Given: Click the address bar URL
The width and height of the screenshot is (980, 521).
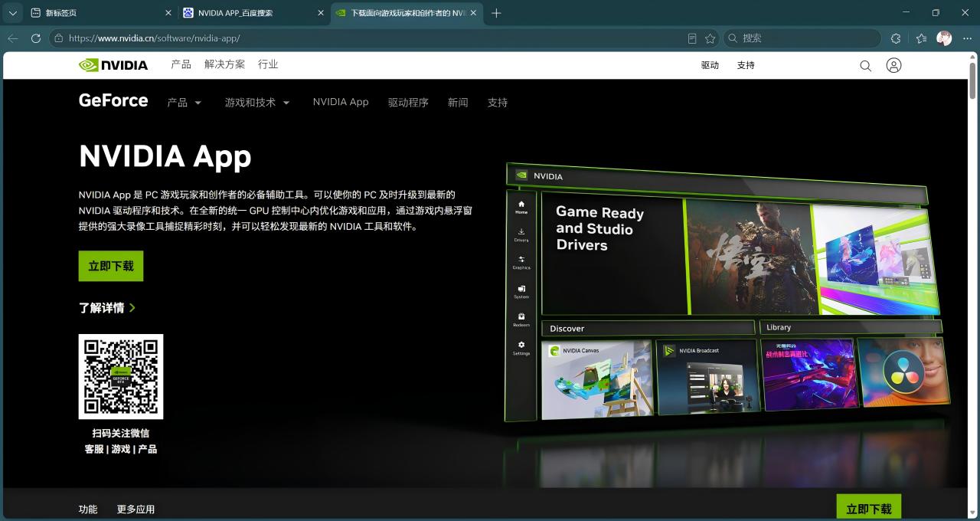Looking at the screenshot, I should [154, 38].
